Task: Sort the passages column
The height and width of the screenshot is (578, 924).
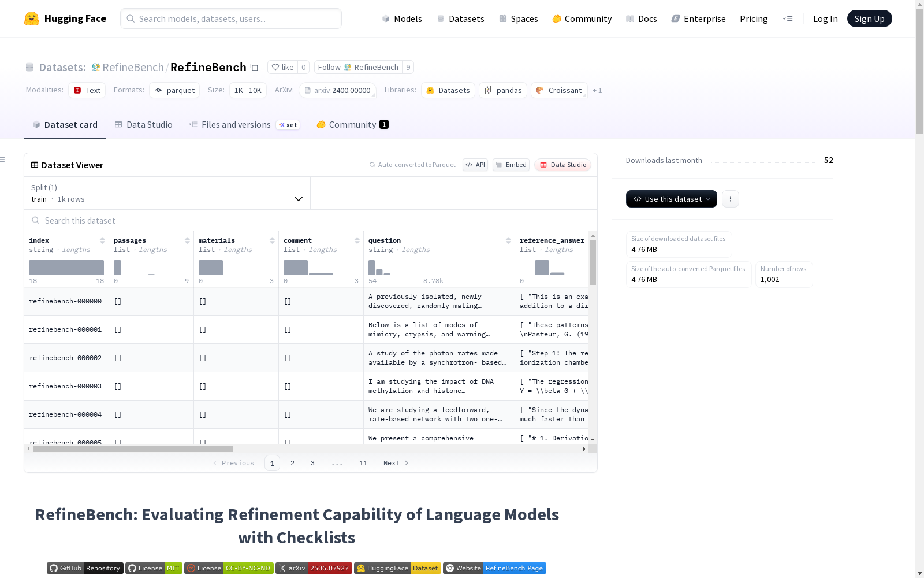Action: point(187,240)
